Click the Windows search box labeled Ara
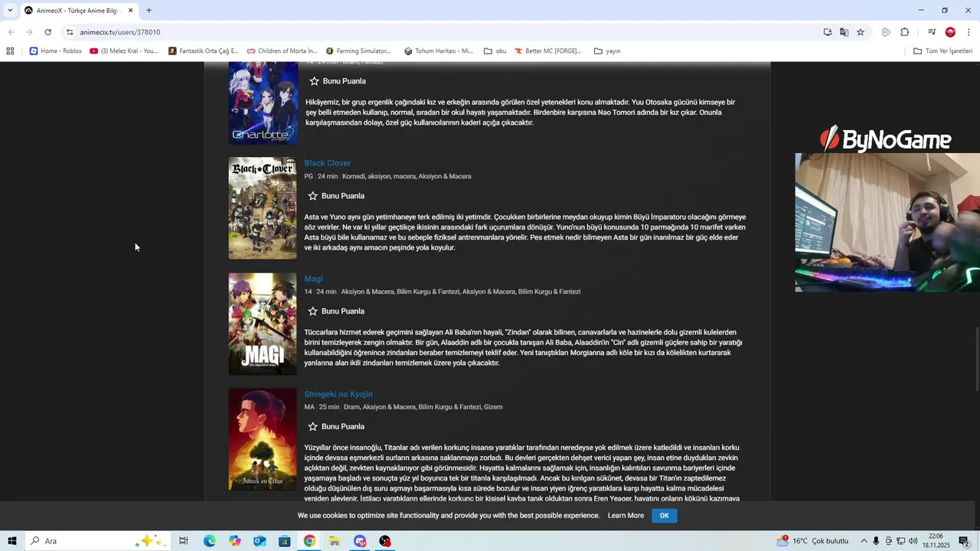 click(98, 541)
